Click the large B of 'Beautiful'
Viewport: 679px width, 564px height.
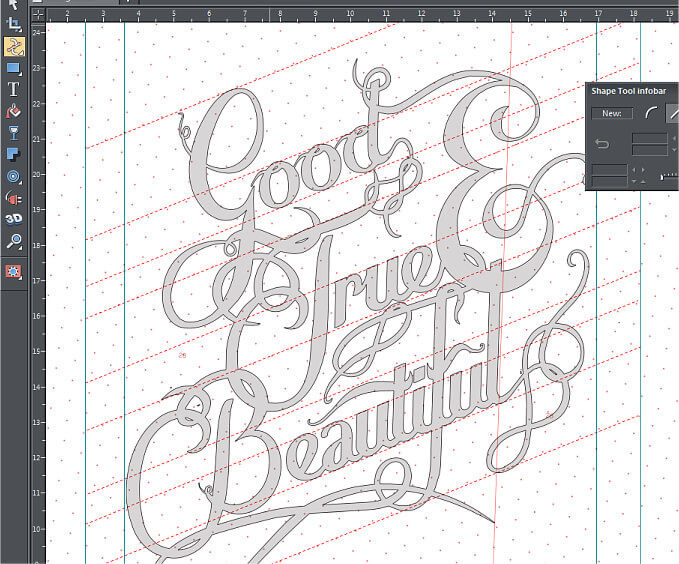click(224, 459)
